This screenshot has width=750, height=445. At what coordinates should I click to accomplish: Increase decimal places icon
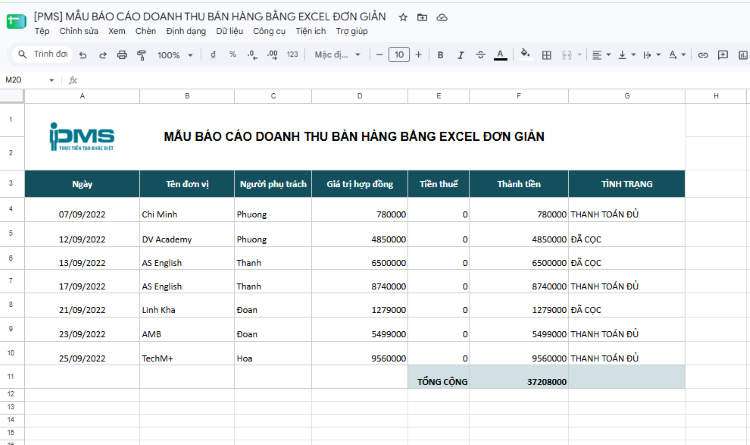(x=272, y=55)
